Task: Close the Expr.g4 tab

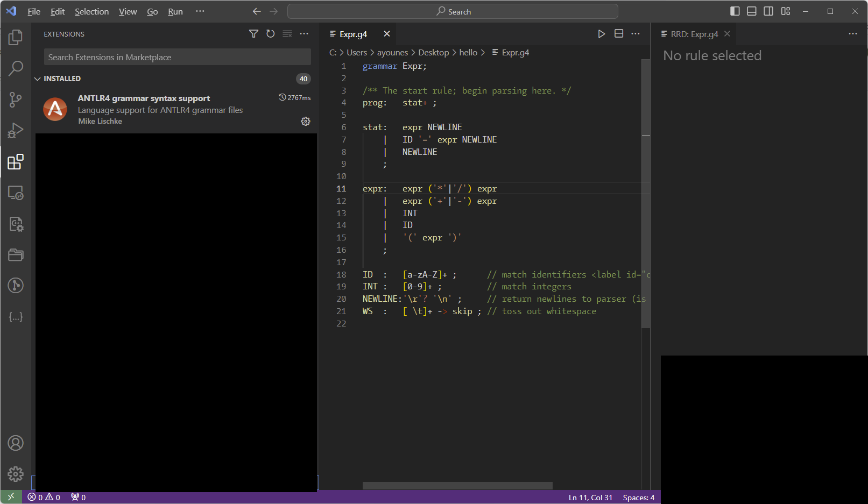Action: pos(387,34)
